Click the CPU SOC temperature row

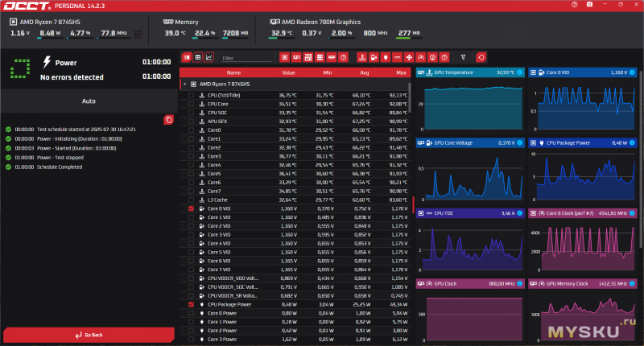click(295, 113)
